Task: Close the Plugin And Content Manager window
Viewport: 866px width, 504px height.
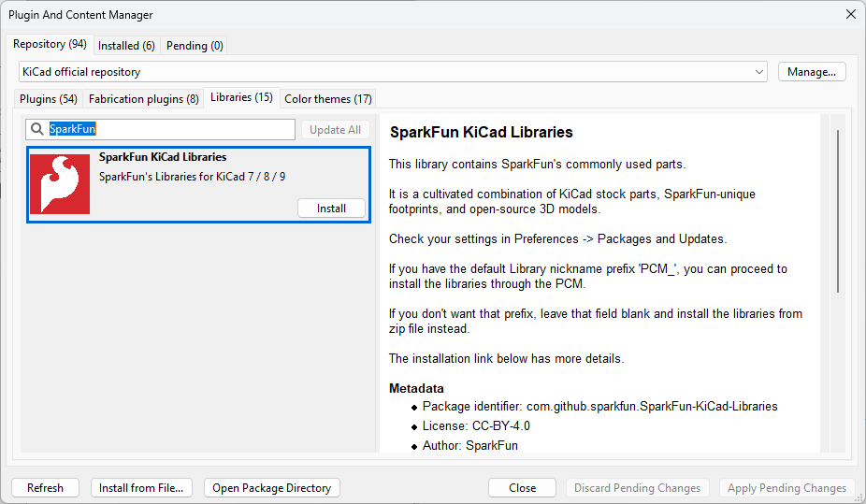Action: pyautogui.click(x=850, y=14)
